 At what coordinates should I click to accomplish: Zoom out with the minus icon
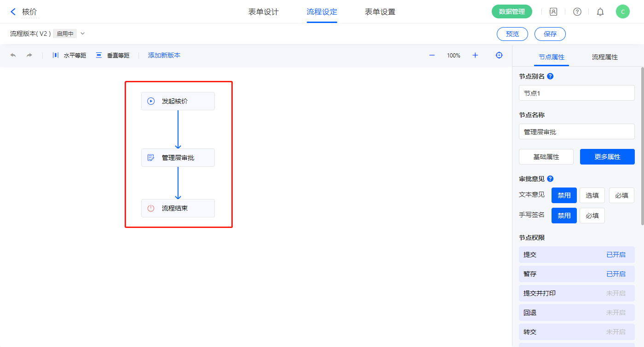coord(432,55)
